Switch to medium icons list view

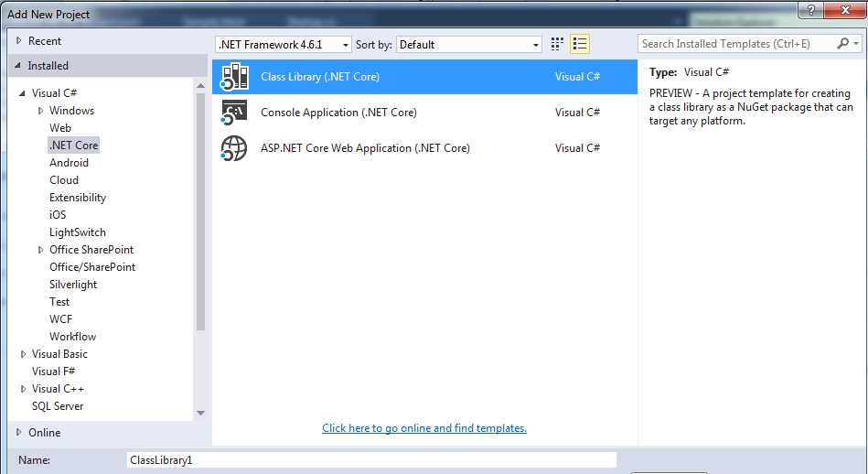(x=580, y=44)
